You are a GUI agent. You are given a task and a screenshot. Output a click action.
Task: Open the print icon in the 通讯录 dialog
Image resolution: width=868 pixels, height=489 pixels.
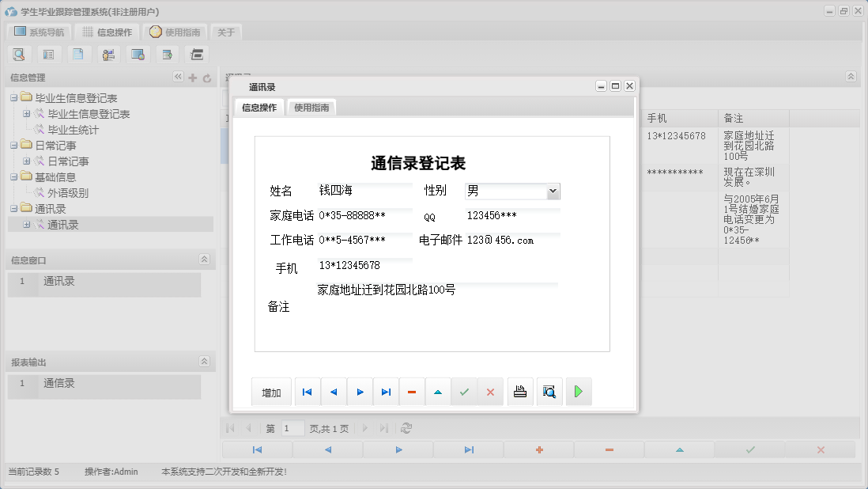click(x=520, y=391)
